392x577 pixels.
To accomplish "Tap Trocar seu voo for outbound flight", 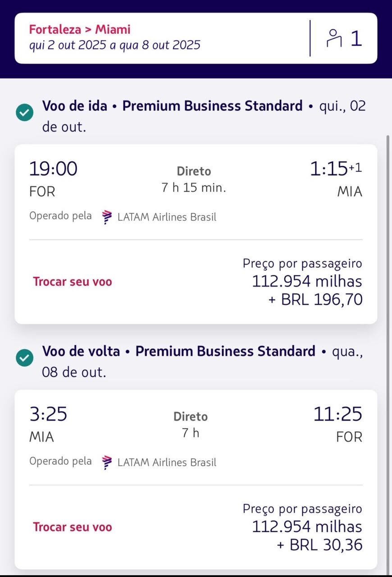I will click(x=73, y=282).
